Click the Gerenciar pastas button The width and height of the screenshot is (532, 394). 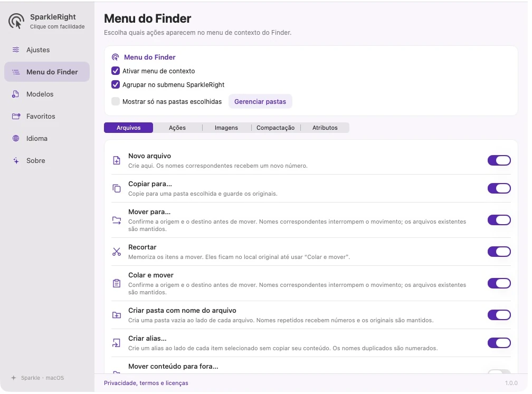point(260,101)
